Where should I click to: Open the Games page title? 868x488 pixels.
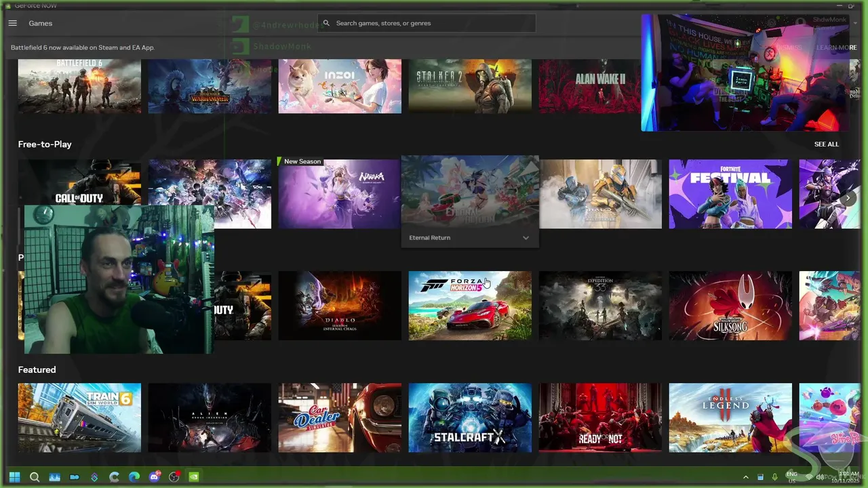(x=41, y=23)
